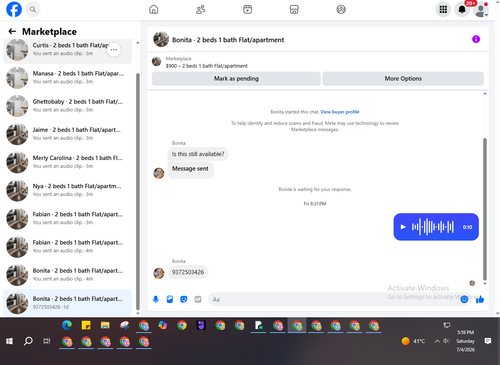This screenshot has width=500, height=365.
Task: Open the Notifications bell
Action: point(462,9)
